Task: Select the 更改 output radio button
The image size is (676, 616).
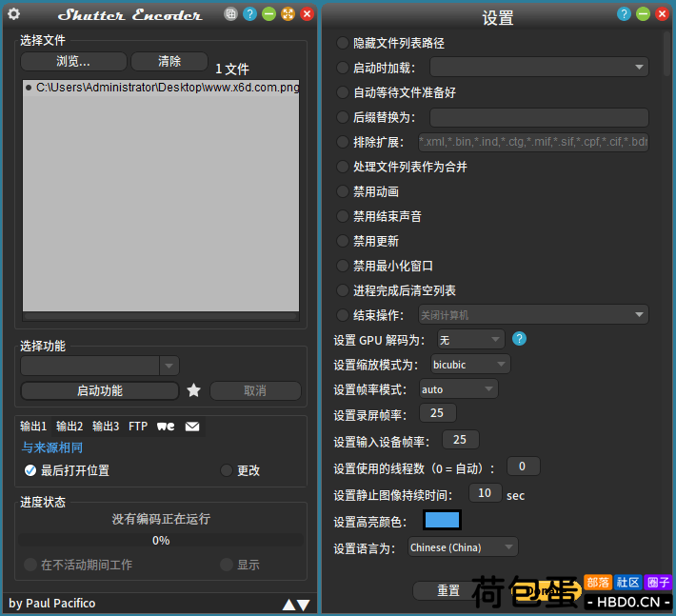Action: click(227, 470)
